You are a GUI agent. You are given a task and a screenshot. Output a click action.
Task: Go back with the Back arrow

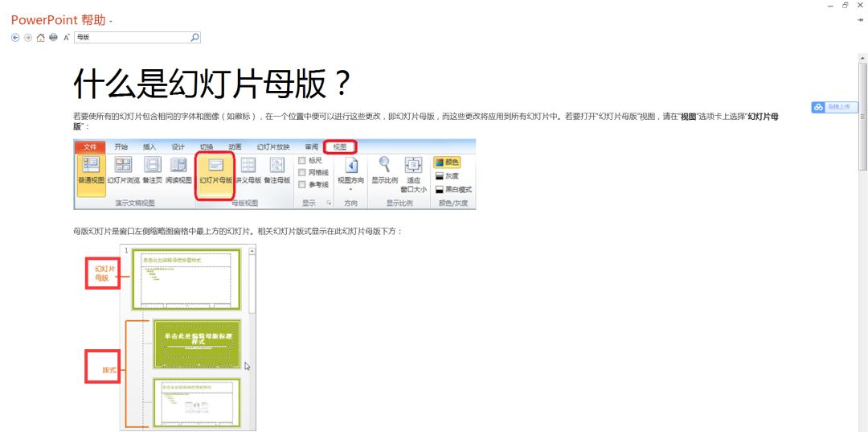click(15, 38)
